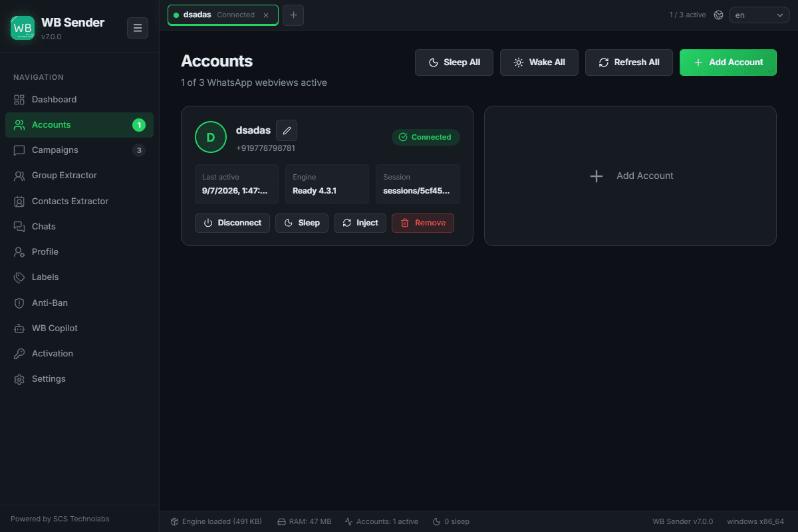This screenshot has width=798, height=532.
Task: Click the WB Sender logo icon
Action: tap(23, 28)
